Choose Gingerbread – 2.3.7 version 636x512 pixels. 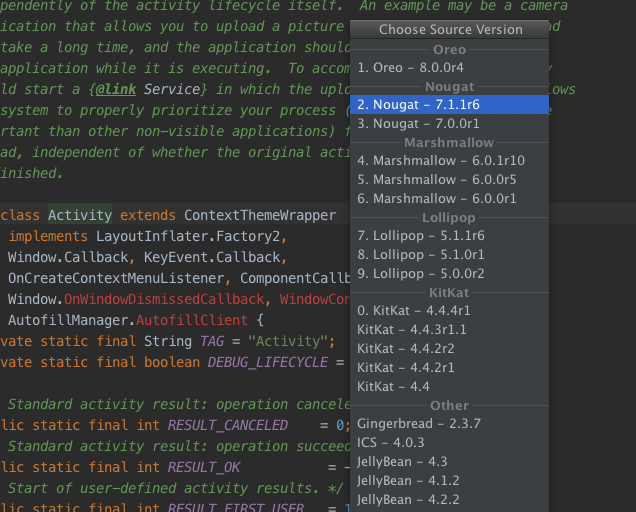pos(449,424)
